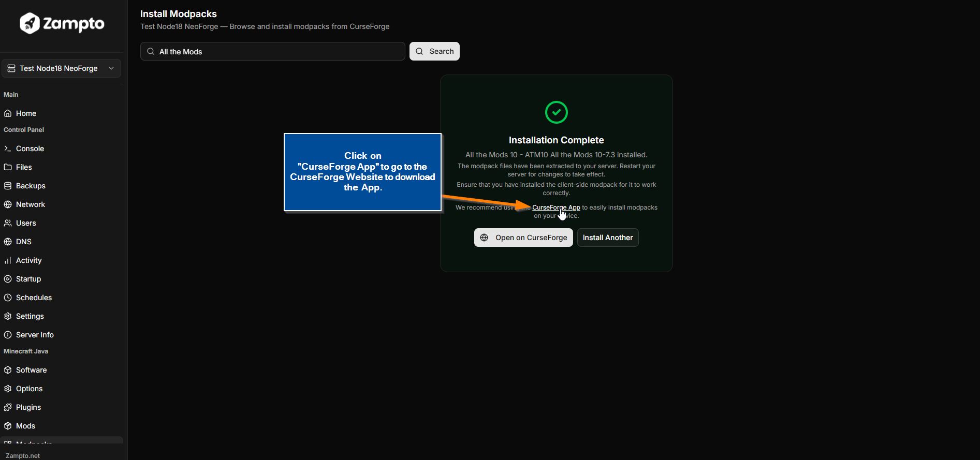Viewport: 980px width, 460px height.
Task: Click the Settings gear icon
Action: [8, 316]
